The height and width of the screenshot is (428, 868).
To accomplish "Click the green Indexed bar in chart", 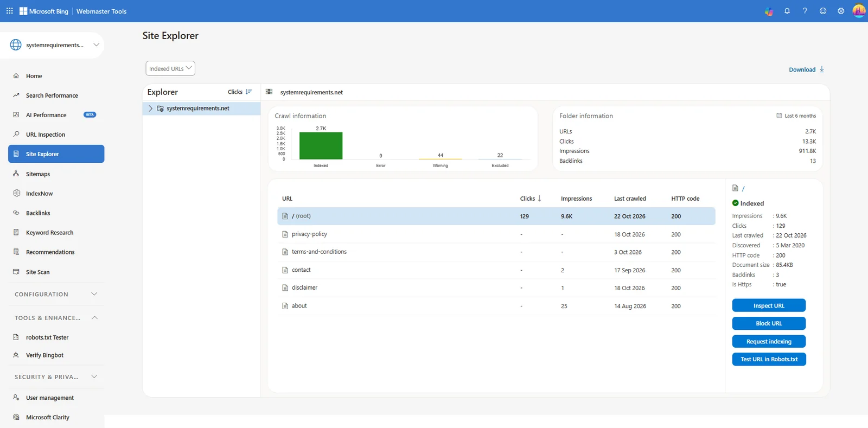I will coord(321,146).
